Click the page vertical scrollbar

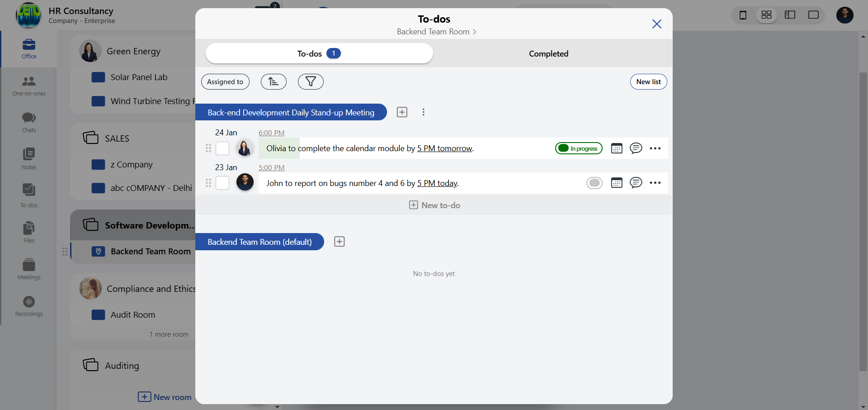tap(863, 222)
